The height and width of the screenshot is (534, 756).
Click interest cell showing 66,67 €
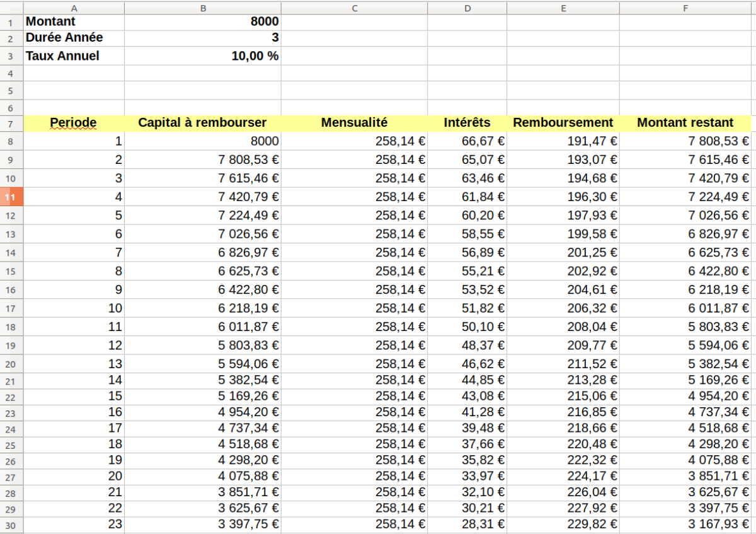(467, 141)
